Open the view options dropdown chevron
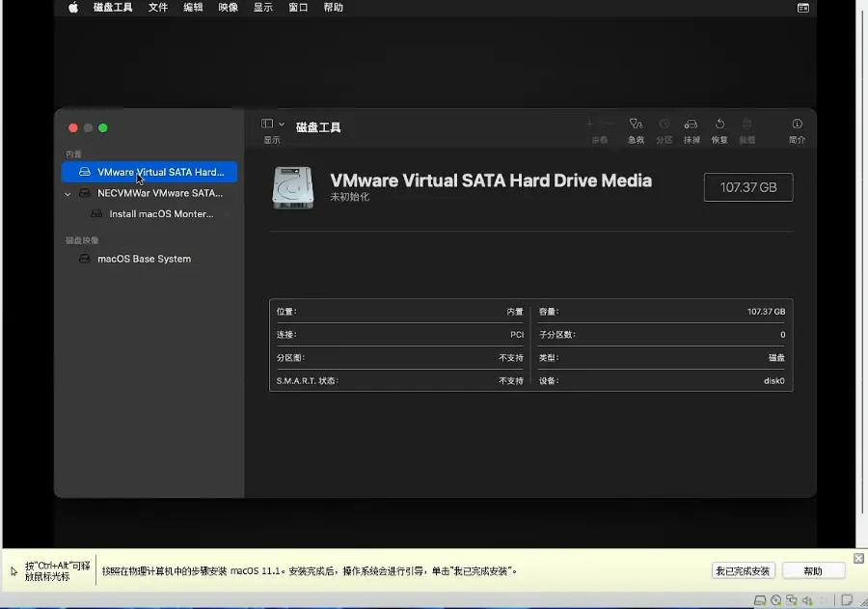868x609 pixels. click(x=282, y=125)
